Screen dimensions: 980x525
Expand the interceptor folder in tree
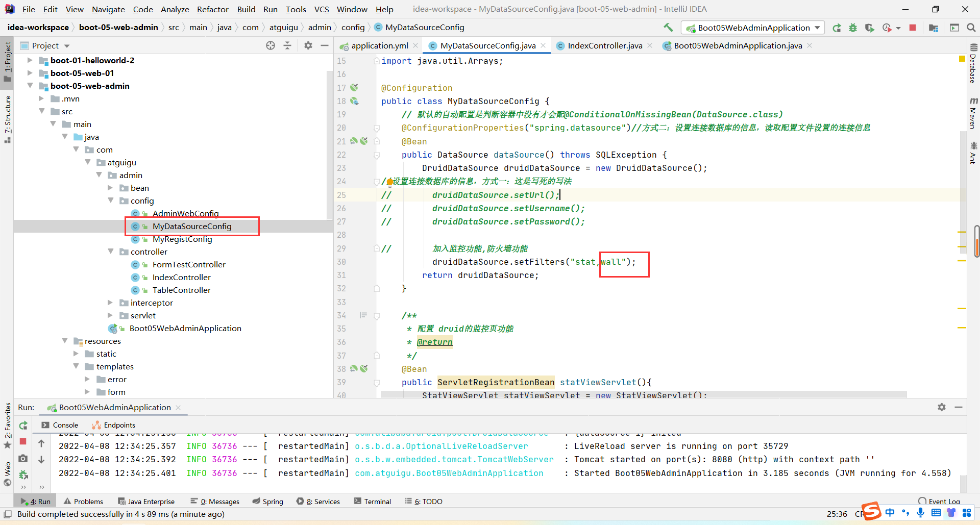[110, 303]
